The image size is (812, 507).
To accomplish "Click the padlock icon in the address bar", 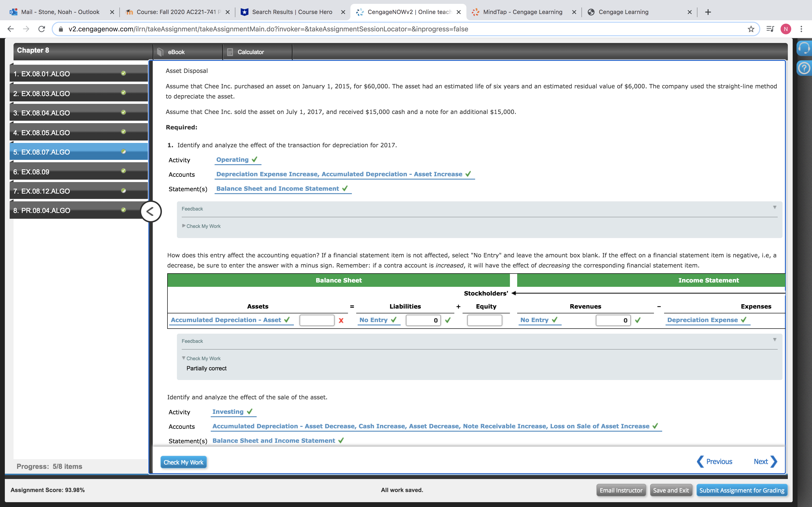I will pyautogui.click(x=61, y=29).
